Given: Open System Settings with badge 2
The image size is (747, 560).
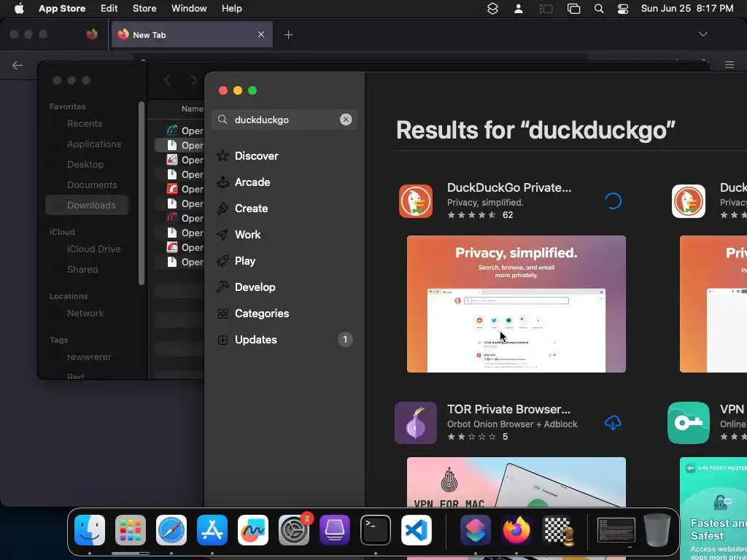Looking at the screenshot, I should [294, 530].
